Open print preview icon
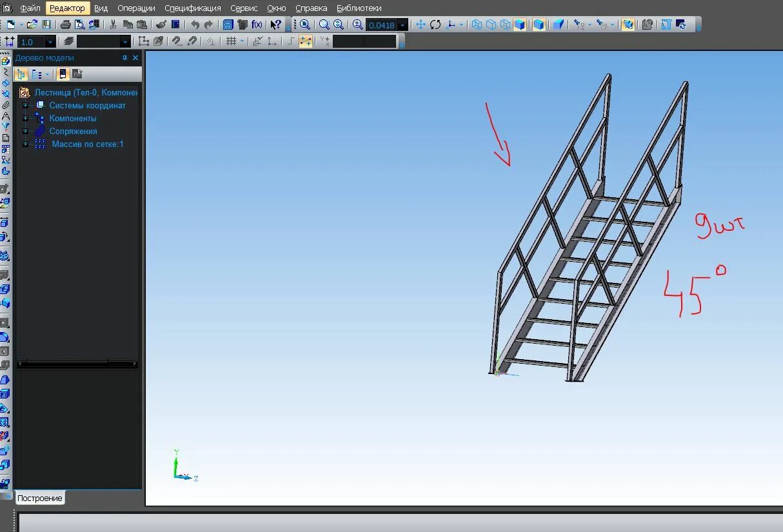 point(79,25)
